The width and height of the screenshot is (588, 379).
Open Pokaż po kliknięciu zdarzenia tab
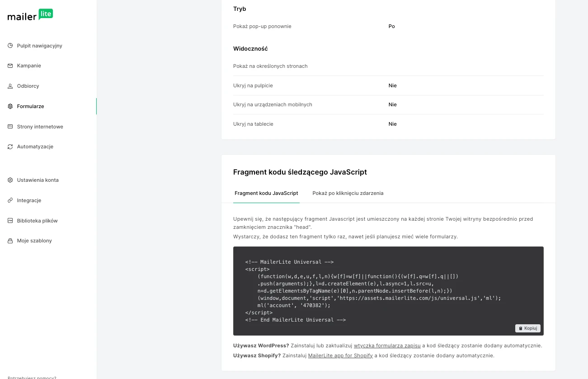click(348, 193)
